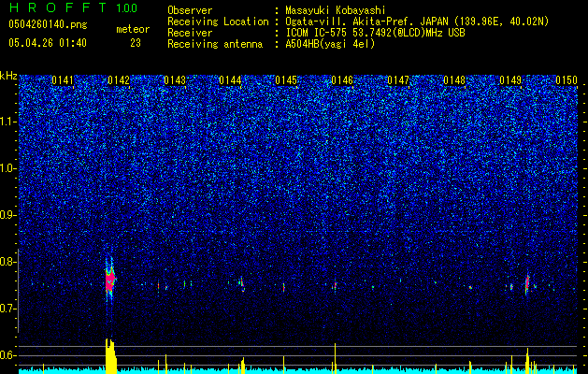The height and width of the screenshot is (374, 588).
Task: Click the date stamp 05.04.26 01:40
Action: 48,43
